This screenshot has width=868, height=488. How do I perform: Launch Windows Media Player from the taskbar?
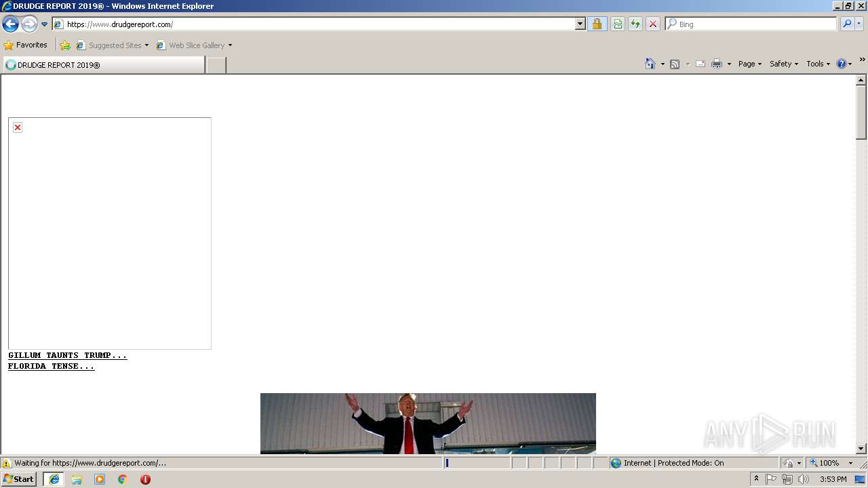tap(100, 479)
